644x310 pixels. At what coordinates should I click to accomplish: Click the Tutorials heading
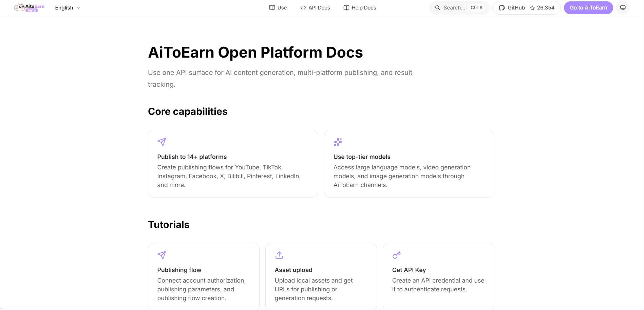point(169,225)
